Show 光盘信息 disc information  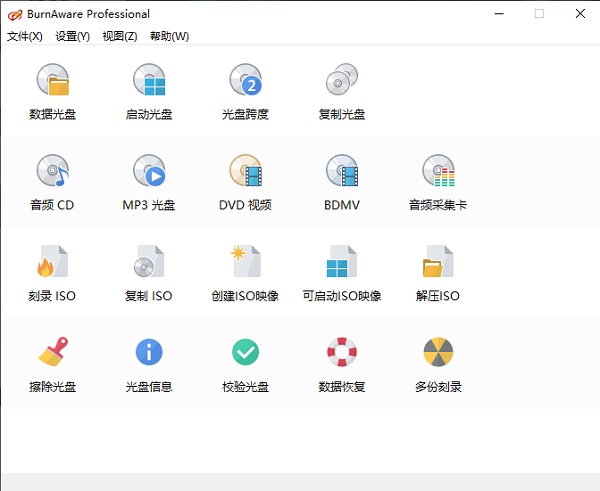149,353
